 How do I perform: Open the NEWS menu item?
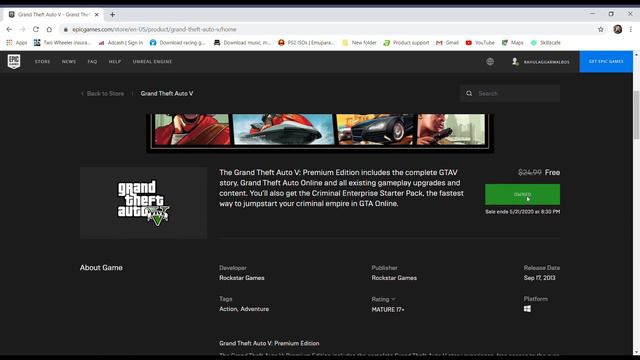pos(69,62)
